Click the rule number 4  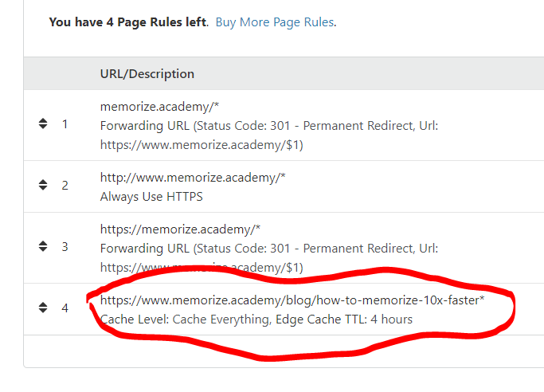click(x=65, y=308)
